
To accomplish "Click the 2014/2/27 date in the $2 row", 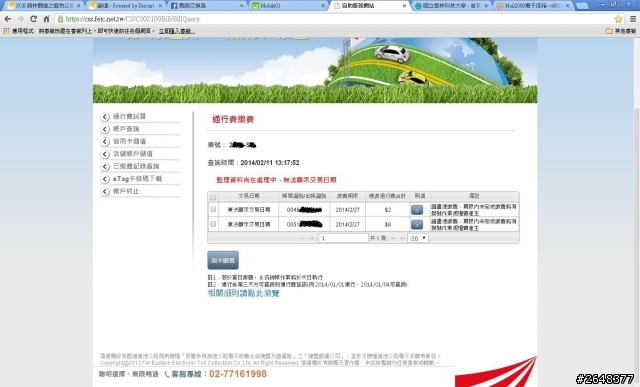I will (347, 210).
